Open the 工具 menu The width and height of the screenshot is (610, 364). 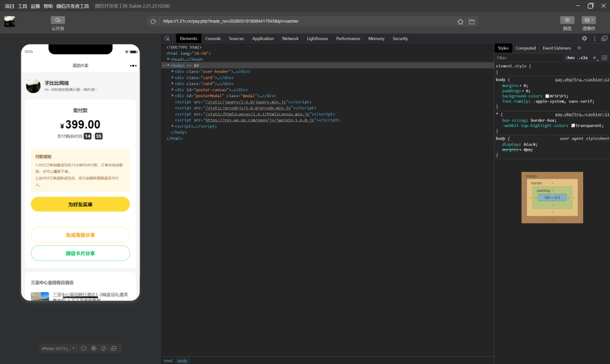click(x=23, y=6)
